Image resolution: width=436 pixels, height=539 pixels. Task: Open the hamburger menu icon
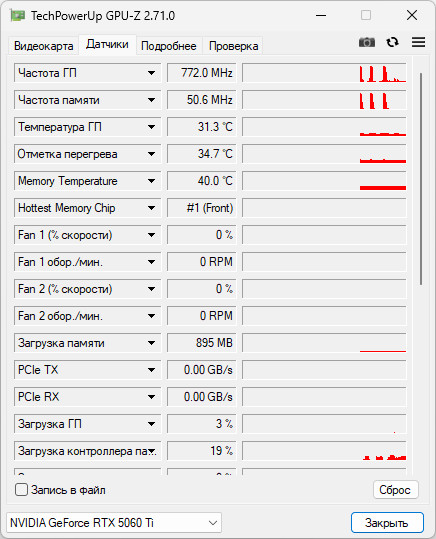pyautogui.click(x=418, y=42)
